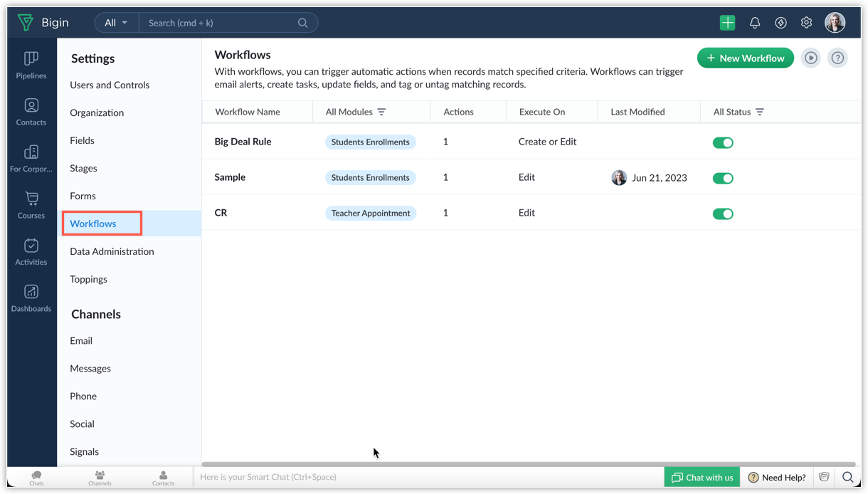The image size is (868, 494).
Task: Open Signals channel settings
Action: click(84, 451)
